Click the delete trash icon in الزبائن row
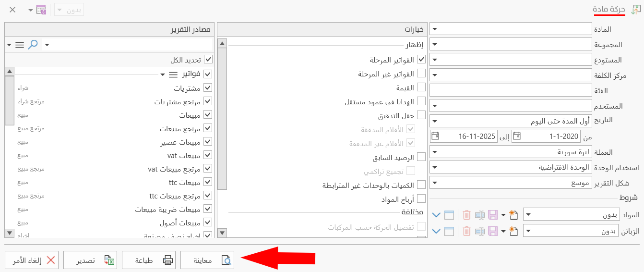The width and height of the screenshot is (644, 272). [467, 231]
